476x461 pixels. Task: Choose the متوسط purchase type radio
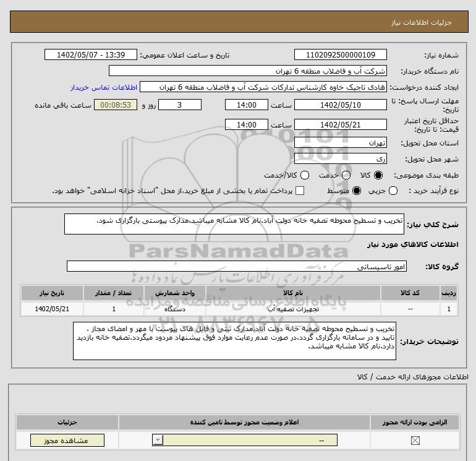pos(357,191)
